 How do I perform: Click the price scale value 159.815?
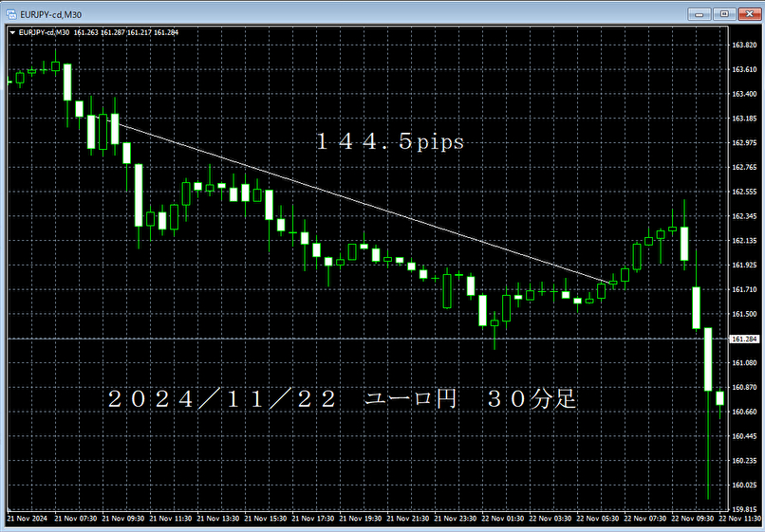tap(744, 509)
